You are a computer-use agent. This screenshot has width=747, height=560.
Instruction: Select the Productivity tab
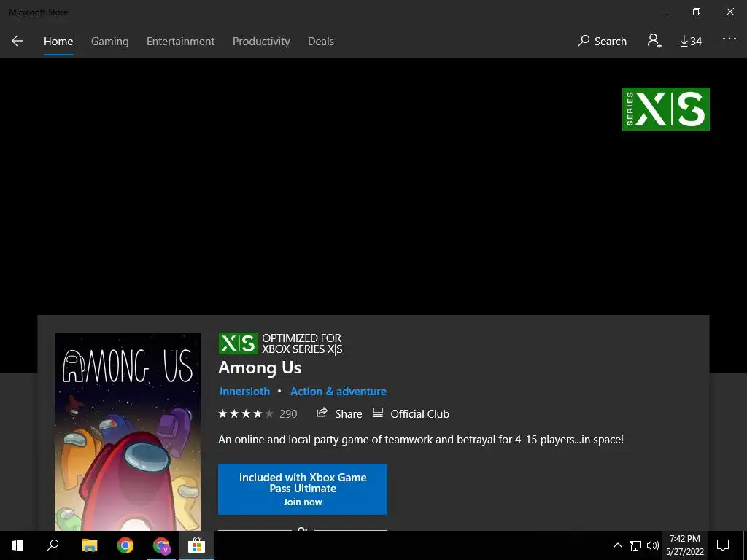coord(261,42)
